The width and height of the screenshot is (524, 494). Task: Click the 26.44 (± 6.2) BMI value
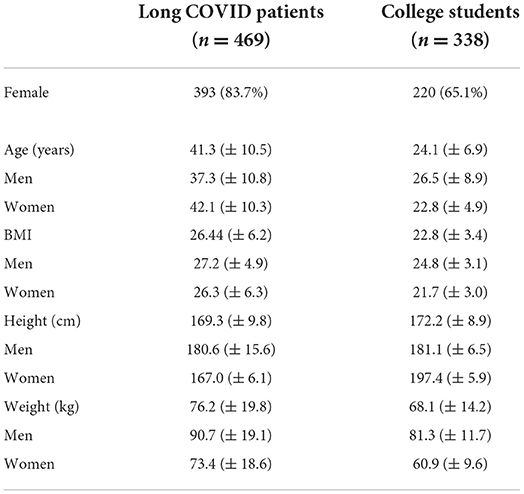[231, 235]
